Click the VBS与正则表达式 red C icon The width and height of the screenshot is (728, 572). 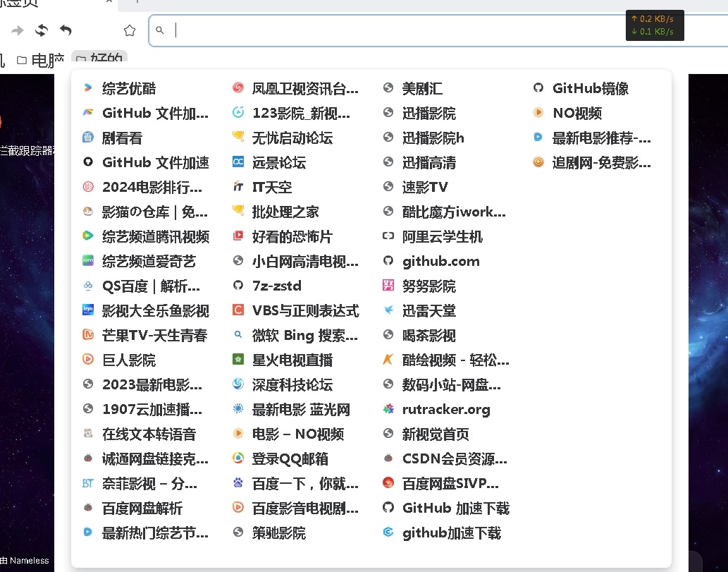(238, 310)
